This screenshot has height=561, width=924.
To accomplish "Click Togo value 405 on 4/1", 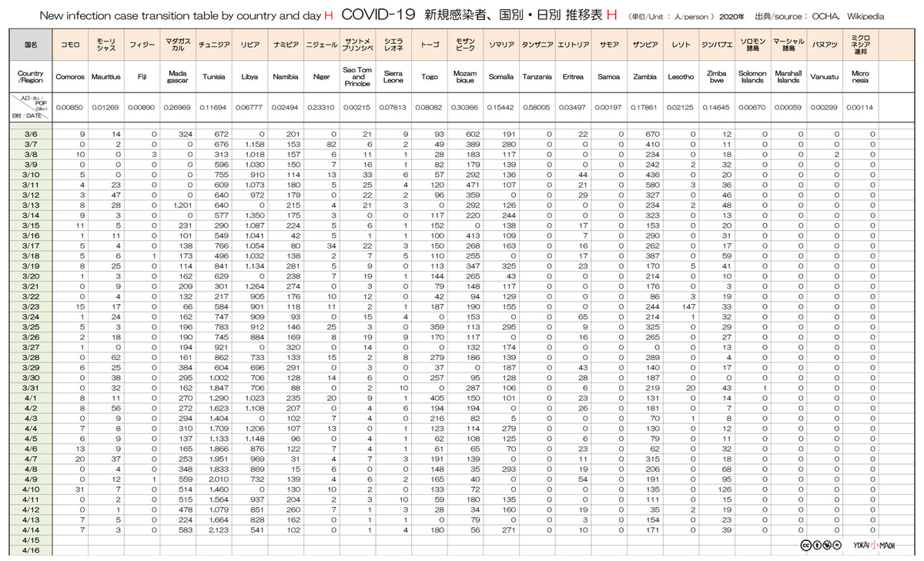I will point(437,398).
